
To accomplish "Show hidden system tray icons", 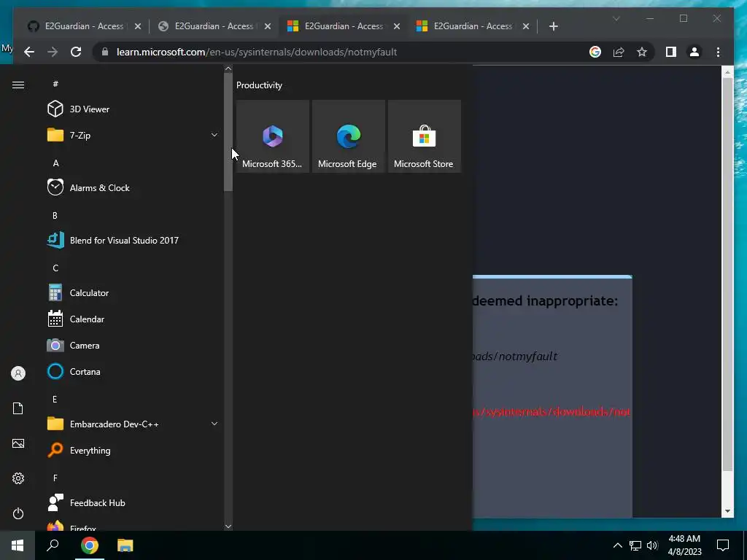I will 617,545.
